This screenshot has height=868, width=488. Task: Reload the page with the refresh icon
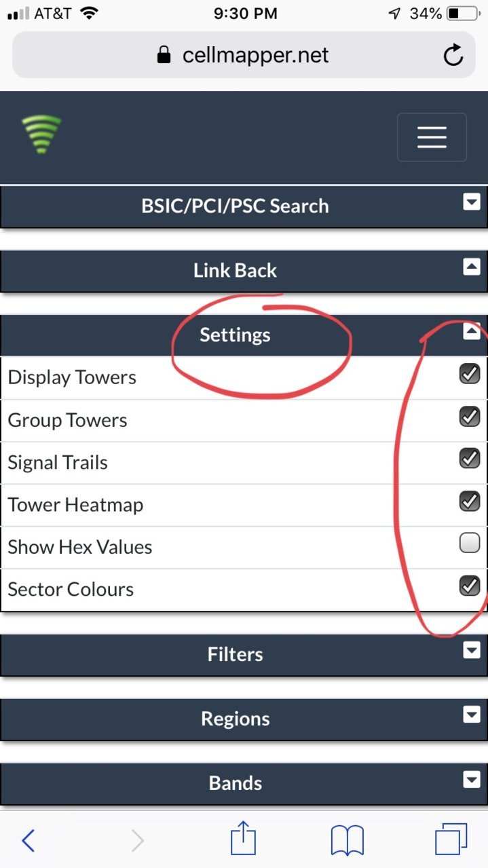click(453, 55)
